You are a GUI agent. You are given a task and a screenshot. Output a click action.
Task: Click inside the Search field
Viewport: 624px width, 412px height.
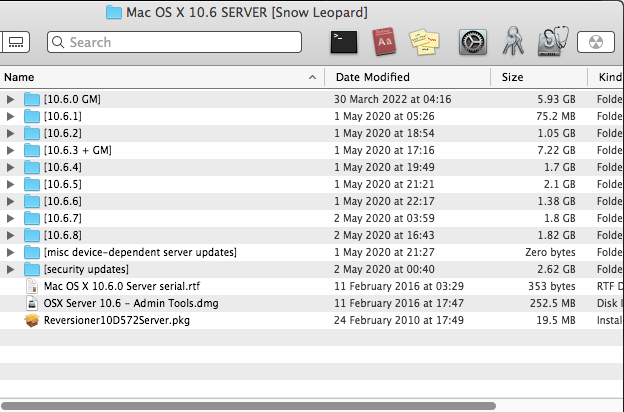coord(174,42)
